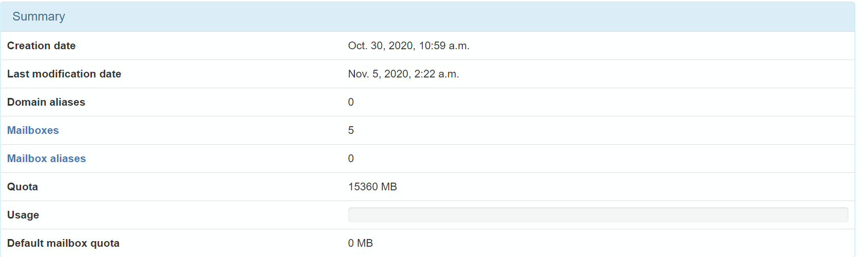Click the light blue panel header bar

click(427, 16)
